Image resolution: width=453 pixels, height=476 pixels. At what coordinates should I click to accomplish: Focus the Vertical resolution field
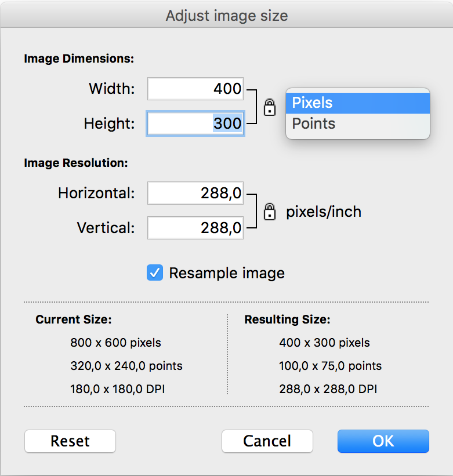click(195, 228)
